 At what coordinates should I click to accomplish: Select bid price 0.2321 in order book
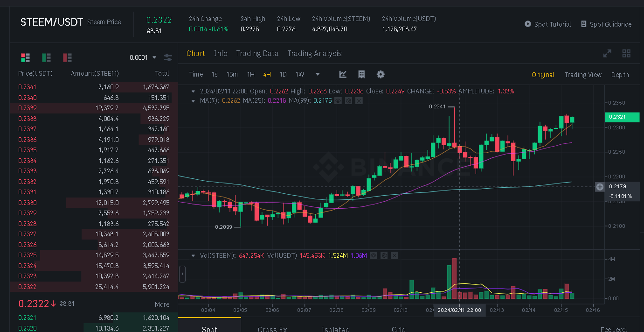click(x=27, y=318)
